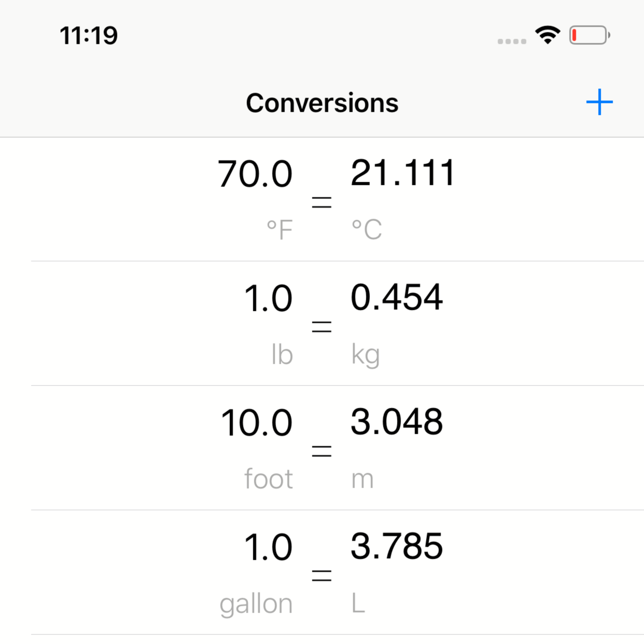This screenshot has height=644, width=644.
Task: Tap the gallon unit label
Action: coord(256,605)
